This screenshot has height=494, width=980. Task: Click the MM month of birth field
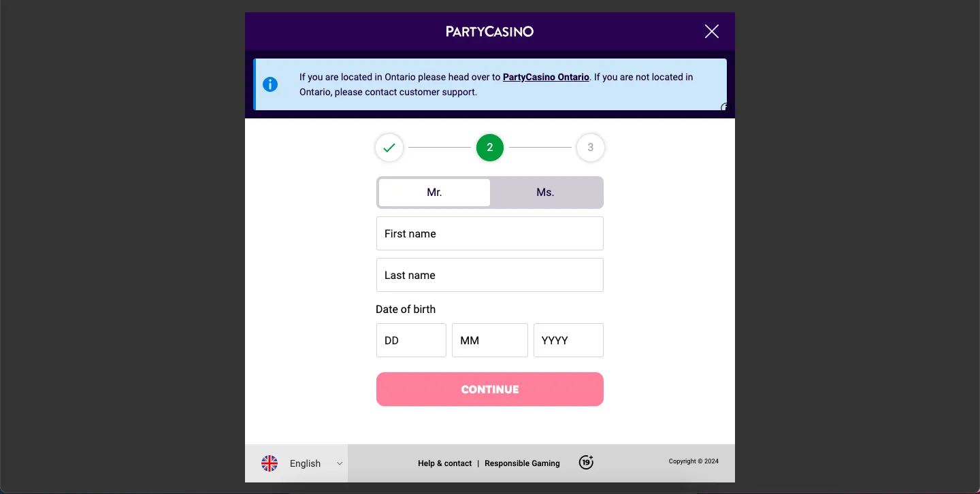coord(490,340)
